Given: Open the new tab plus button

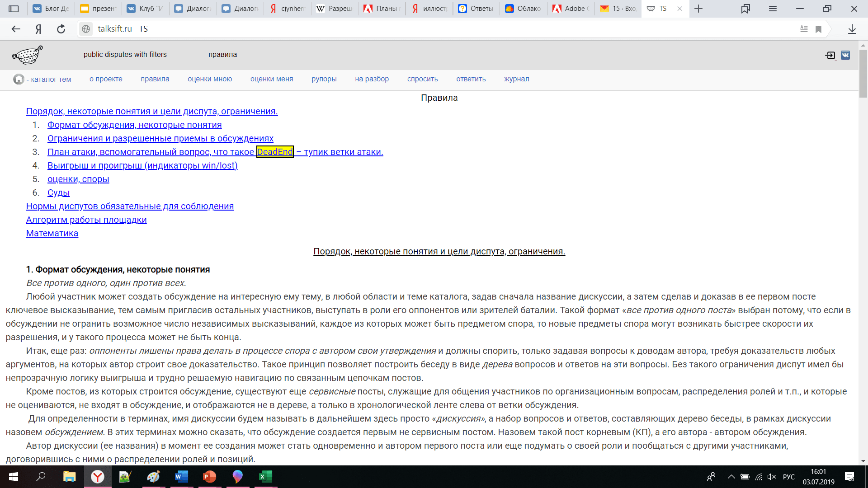Looking at the screenshot, I should tap(698, 9).
